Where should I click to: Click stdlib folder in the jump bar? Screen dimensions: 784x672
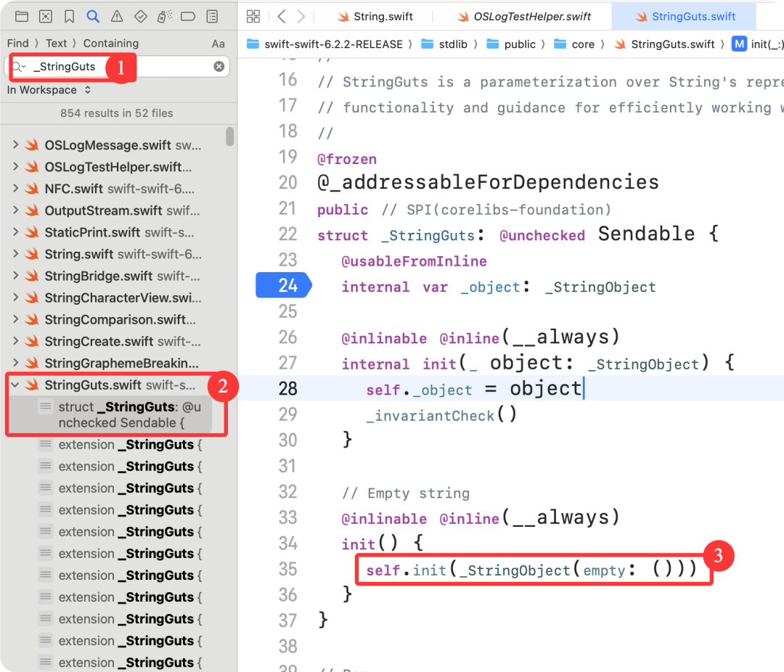444,44
